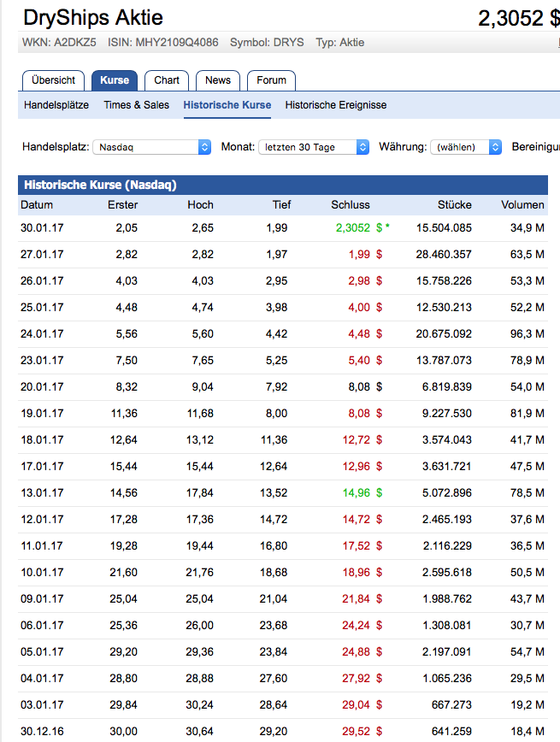Expand the Handelsplatz Nasdaq dropdown
560x742 pixels.
(152, 147)
